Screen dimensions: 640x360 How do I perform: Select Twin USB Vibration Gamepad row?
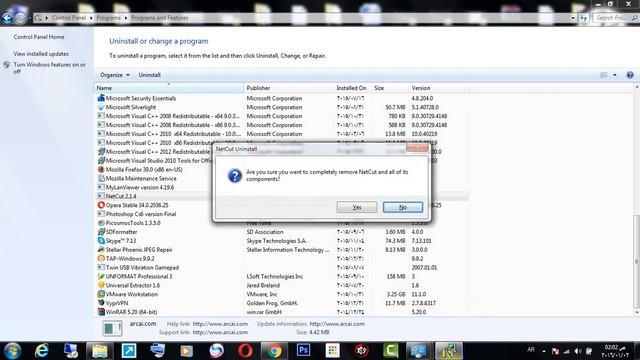click(x=282, y=268)
